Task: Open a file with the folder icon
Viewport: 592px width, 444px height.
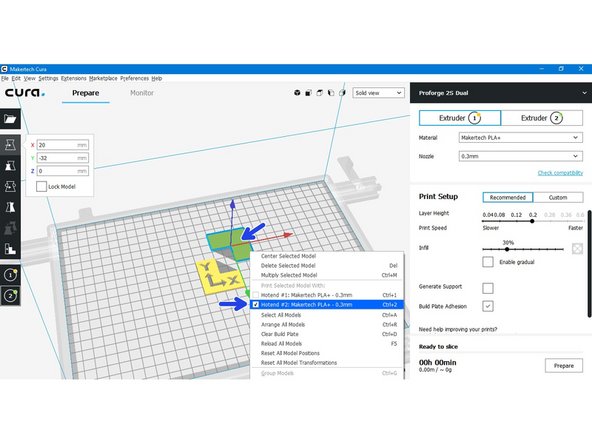Action: pyautogui.click(x=10, y=119)
